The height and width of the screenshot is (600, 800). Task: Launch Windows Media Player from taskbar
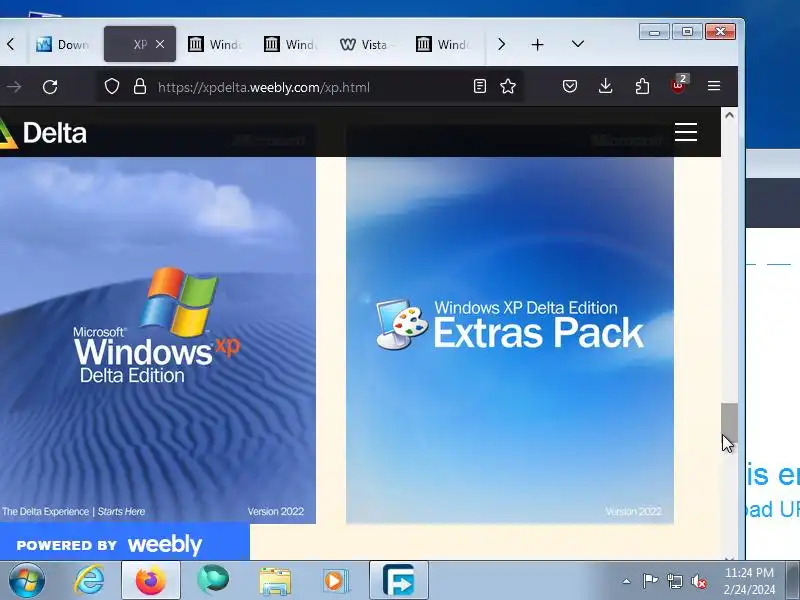[x=336, y=581]
